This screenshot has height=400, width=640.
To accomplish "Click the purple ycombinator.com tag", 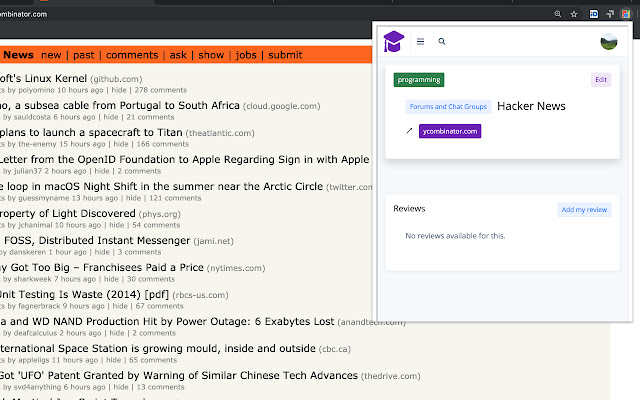I will (x=450, y=131).
